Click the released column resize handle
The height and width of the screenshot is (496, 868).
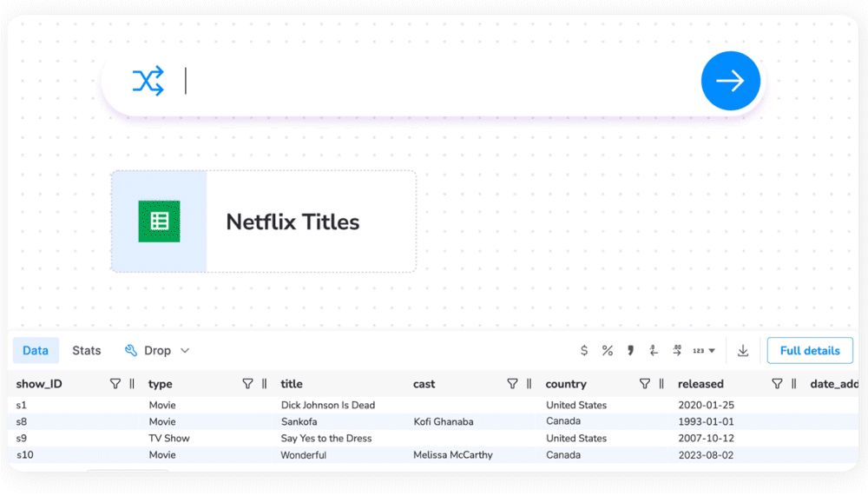coord(794,383)
